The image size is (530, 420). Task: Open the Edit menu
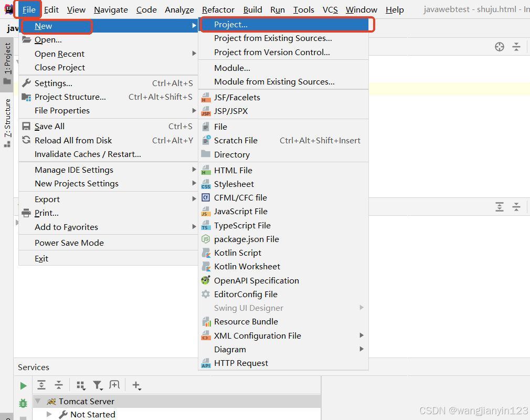[51, 10]
